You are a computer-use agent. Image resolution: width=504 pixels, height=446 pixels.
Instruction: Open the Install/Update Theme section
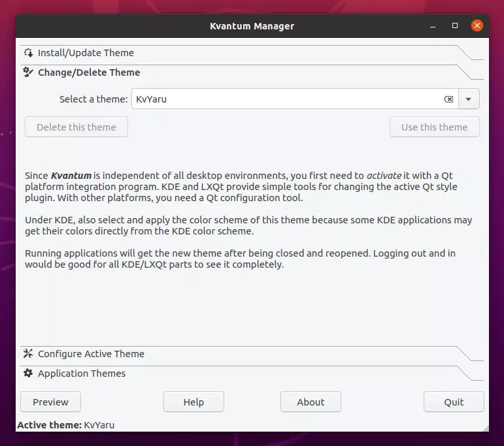[x=252, y=53]
